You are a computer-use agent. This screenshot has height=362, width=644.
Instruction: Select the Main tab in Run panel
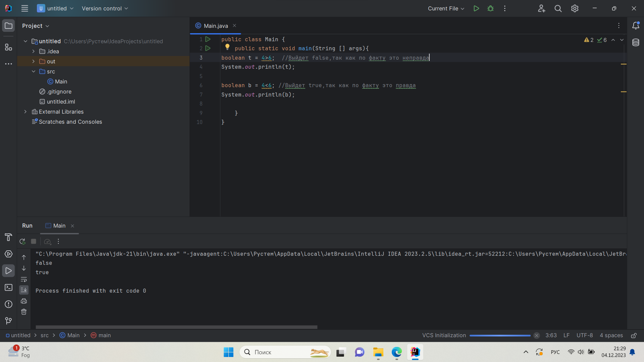point(59,226)
